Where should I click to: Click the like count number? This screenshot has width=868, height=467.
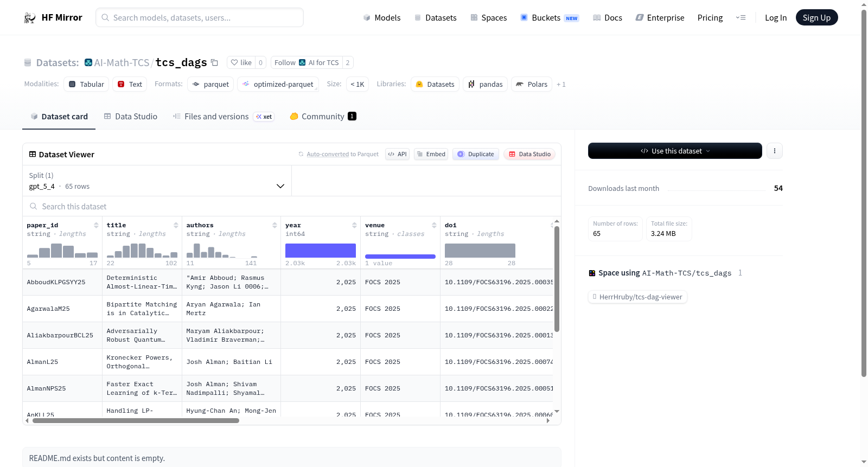point(260,62)
